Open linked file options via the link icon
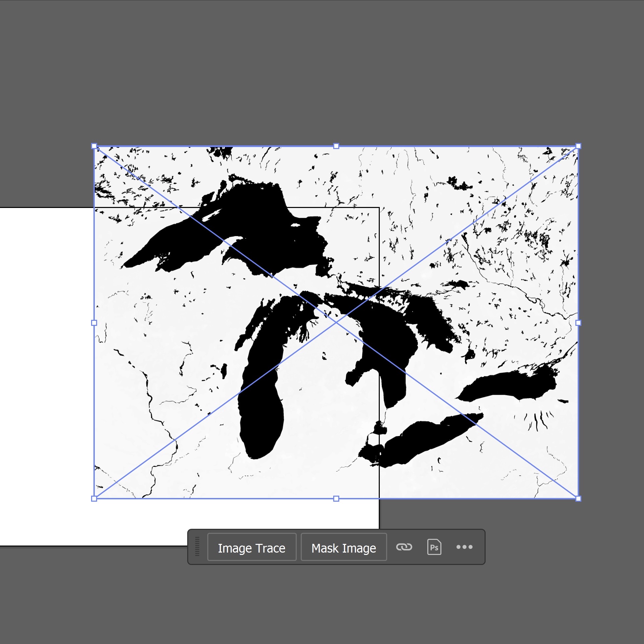 click(x=405, y=548)
